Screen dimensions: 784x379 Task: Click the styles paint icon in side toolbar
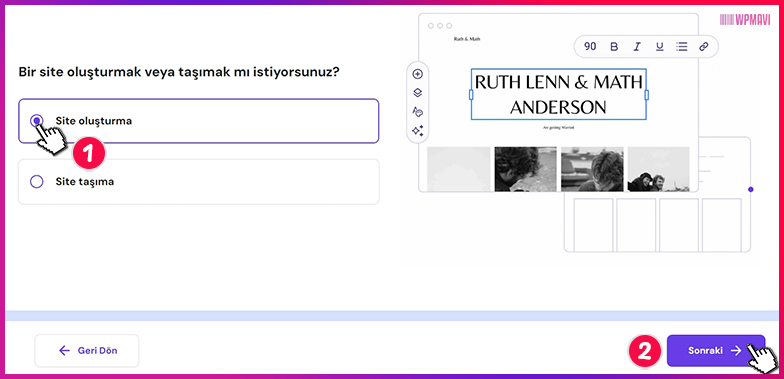coord(418,112)
